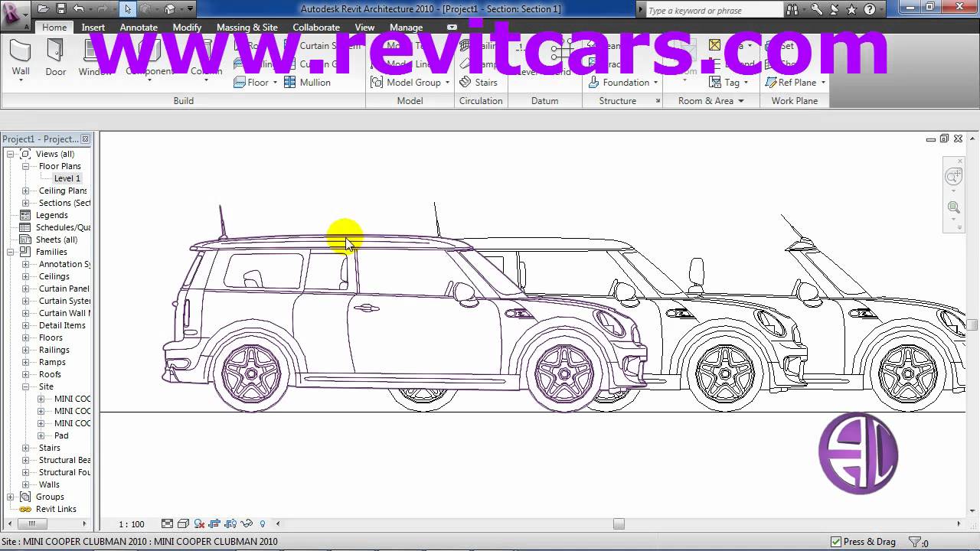Image resolution: width=980 pixels, height=551 pixels.
Task: Click the Open icon in quick access toolbar
Action: 43,9
